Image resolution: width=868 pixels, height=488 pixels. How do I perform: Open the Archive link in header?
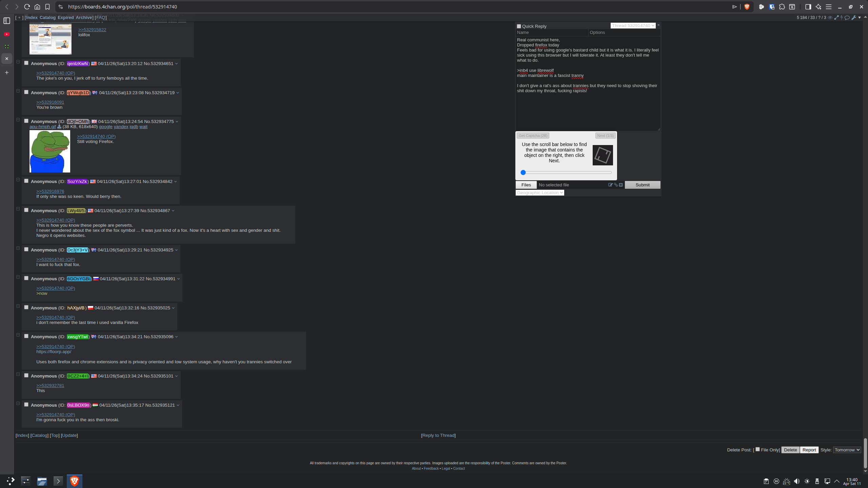tap(84, 18)
